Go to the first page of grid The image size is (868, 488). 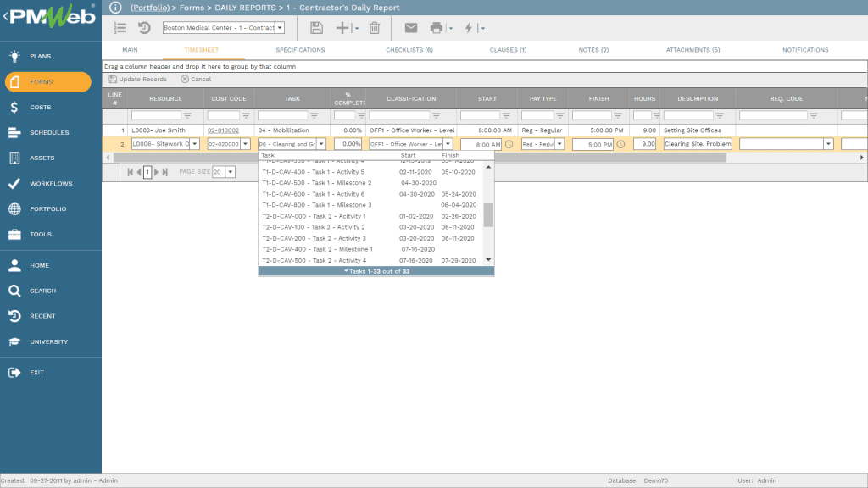(130, 172)
